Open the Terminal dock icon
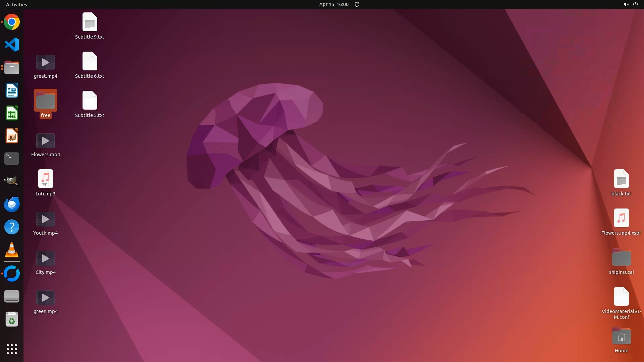 tap(12, 158)
